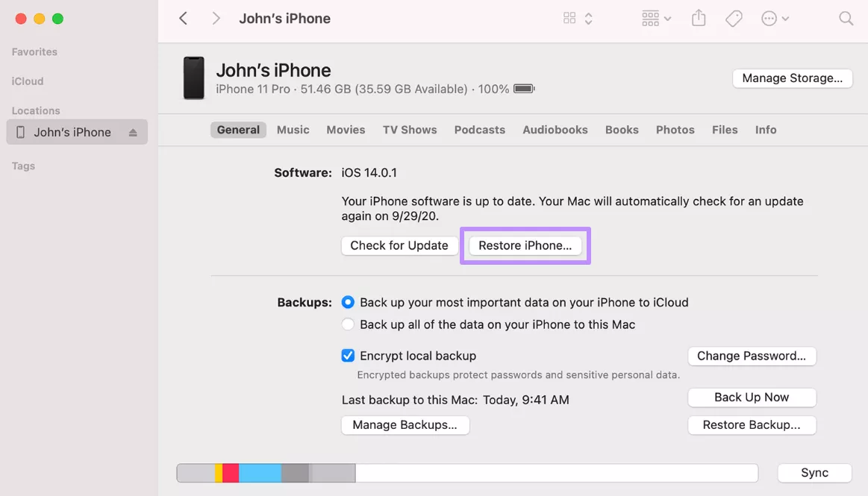868x496 pixels.
Task: Go to the Books tab
Action: point(622,130)
